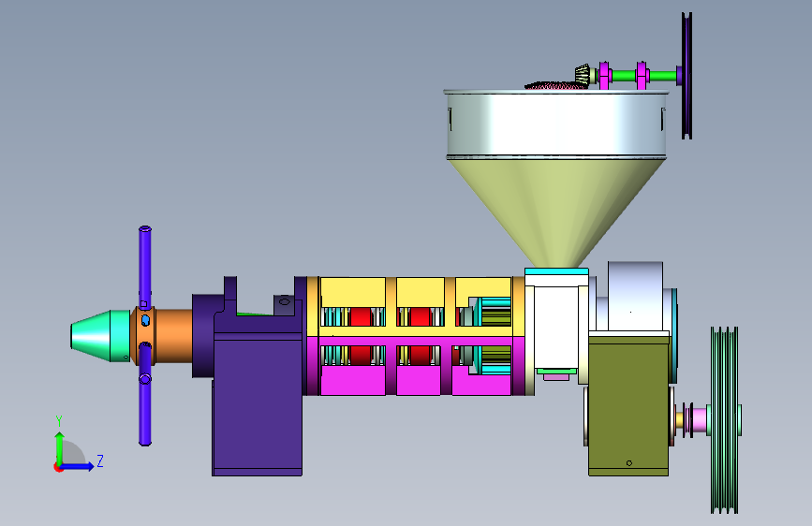Click the Z axis label text
This screenshot has height=526, width=812.
tap(100, 460)
